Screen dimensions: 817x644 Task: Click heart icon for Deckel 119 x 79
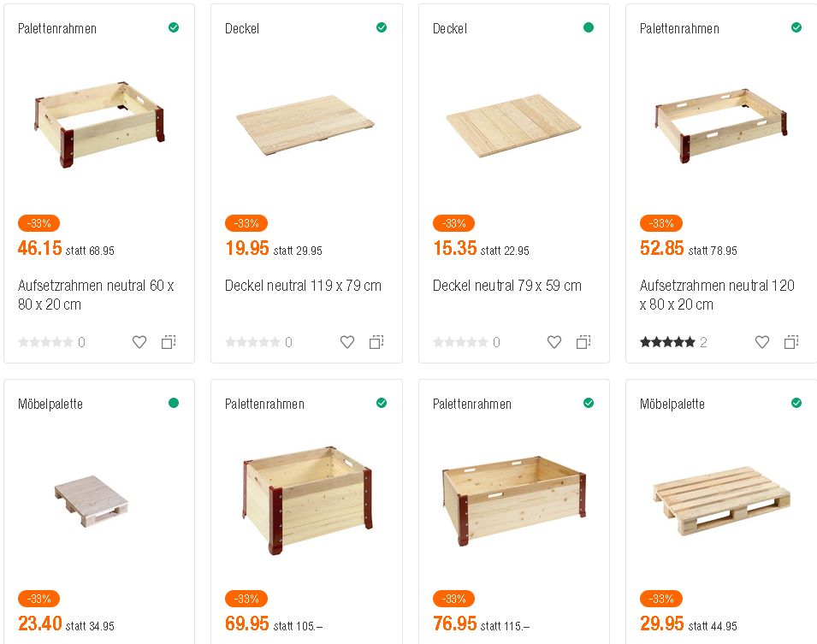click(x=347, y=342)
